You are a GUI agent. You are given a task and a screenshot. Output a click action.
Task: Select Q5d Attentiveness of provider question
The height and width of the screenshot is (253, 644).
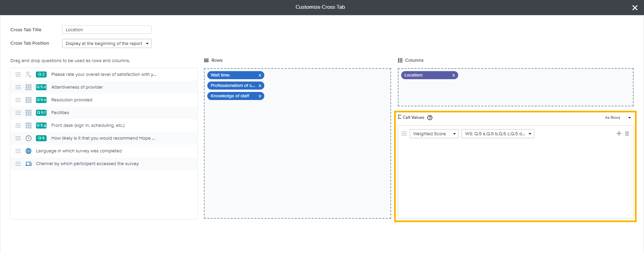click(x=77, y=87)
